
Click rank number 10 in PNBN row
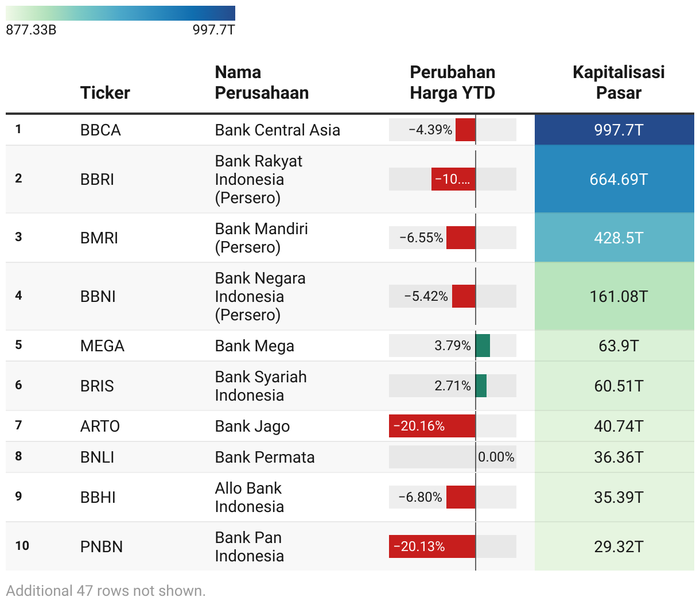[x=22, y=546]
